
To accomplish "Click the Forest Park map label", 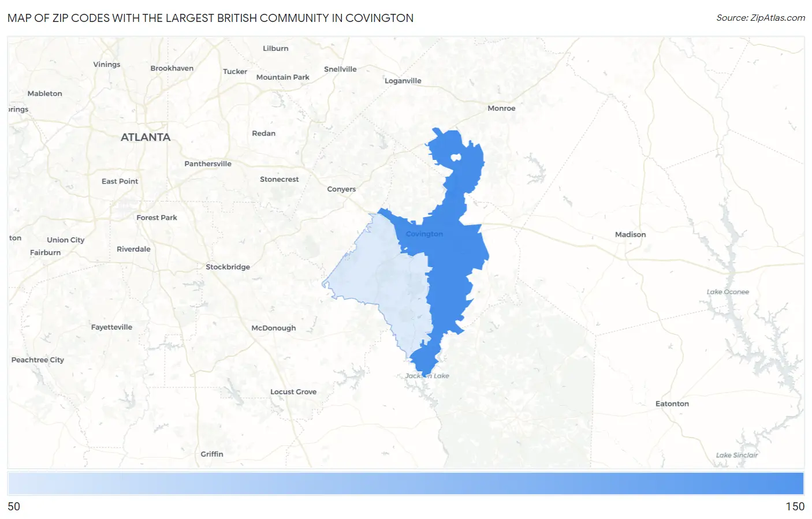I will [157, 218].
